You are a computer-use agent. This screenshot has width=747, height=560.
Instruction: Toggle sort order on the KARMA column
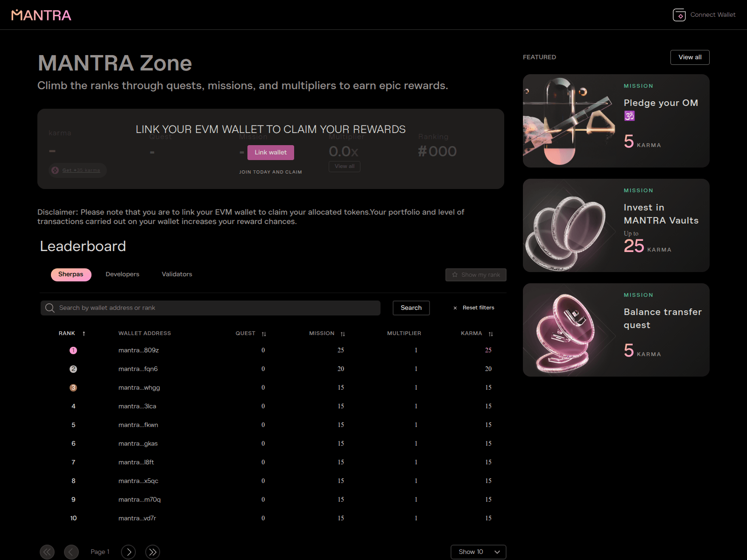coord(490,334)
